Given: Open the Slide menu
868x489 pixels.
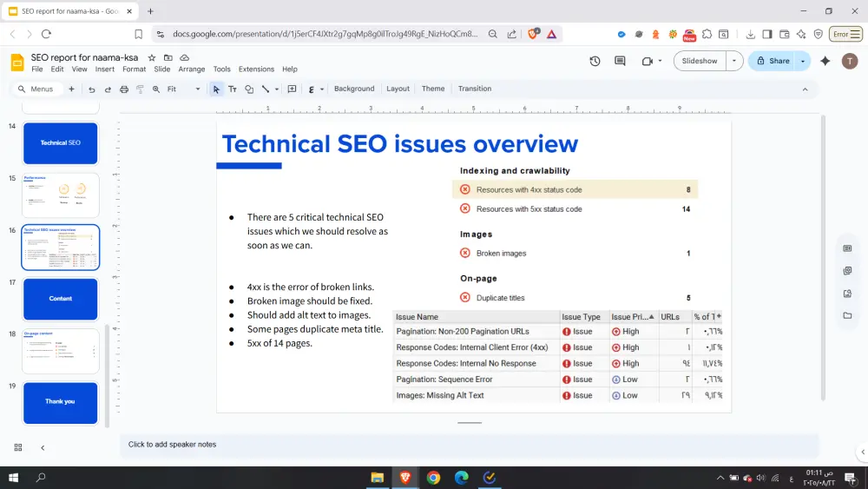Looking at the screenshot, I should point(161,69).
